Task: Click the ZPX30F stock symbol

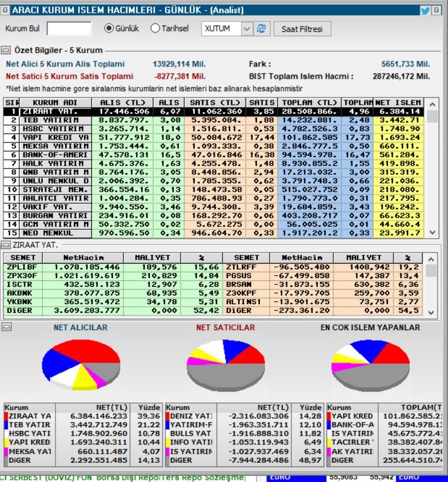Action: [22, 276]
